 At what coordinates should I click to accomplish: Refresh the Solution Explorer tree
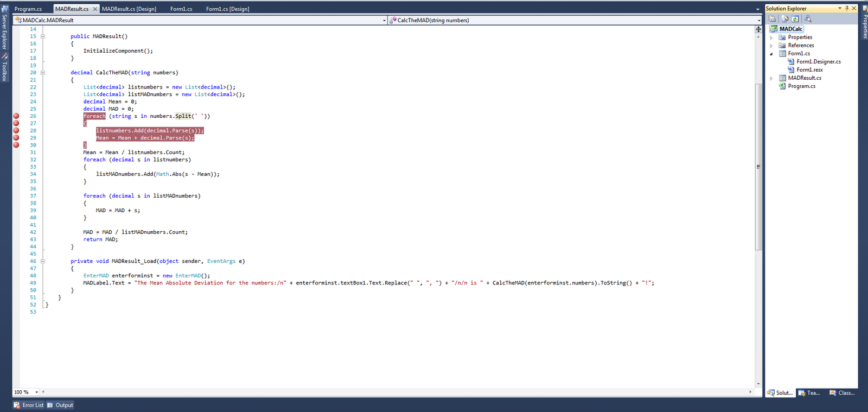795,19
